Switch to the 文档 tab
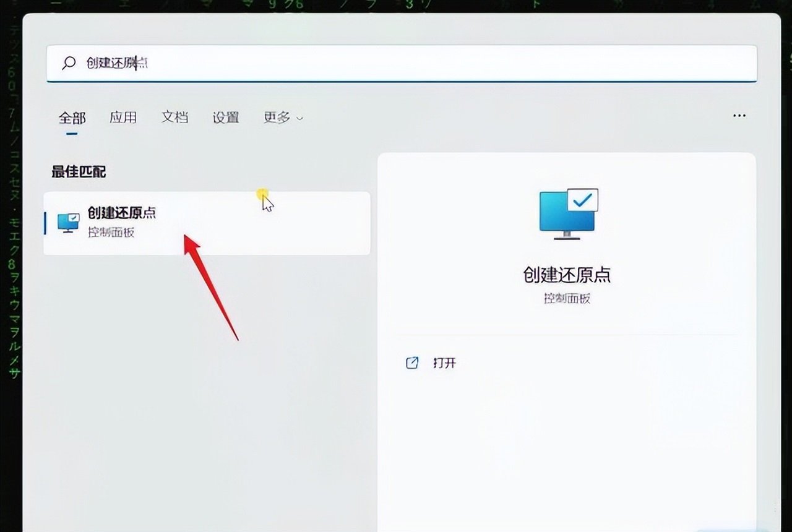This screenshot has width=792, height=532. coord(174,118)
